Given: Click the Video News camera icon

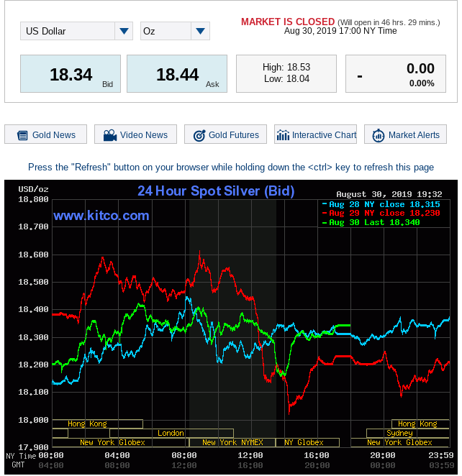Looking at the screenshot, I should [110, 135].
